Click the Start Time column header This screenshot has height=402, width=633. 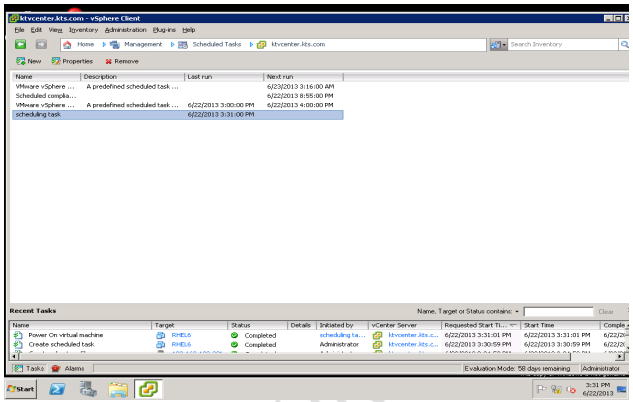(x=560, y=325)
